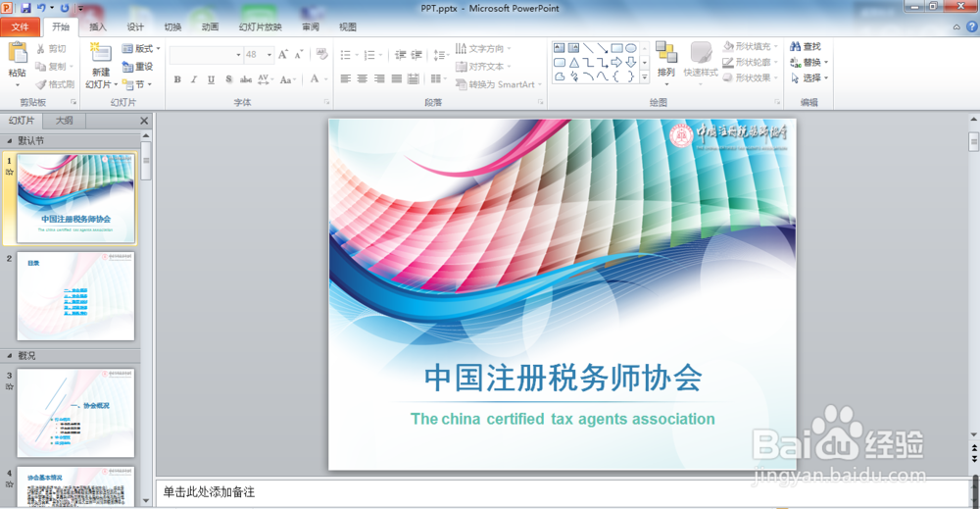Click the bullets list icon
Viewport: 980px width, 509px height.
pyautogui.click(x=346, y=55)
